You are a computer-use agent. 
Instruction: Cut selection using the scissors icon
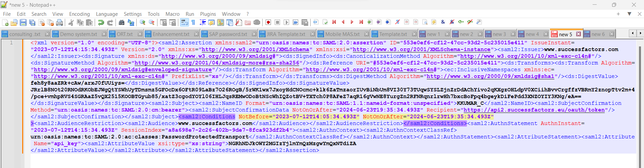tap(71, 23)
